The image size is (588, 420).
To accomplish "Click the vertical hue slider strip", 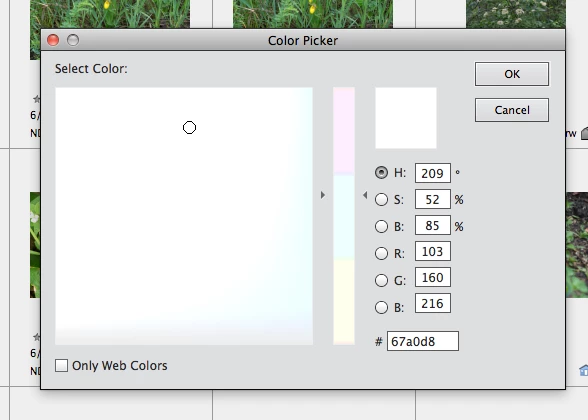I will coord(344,216).
